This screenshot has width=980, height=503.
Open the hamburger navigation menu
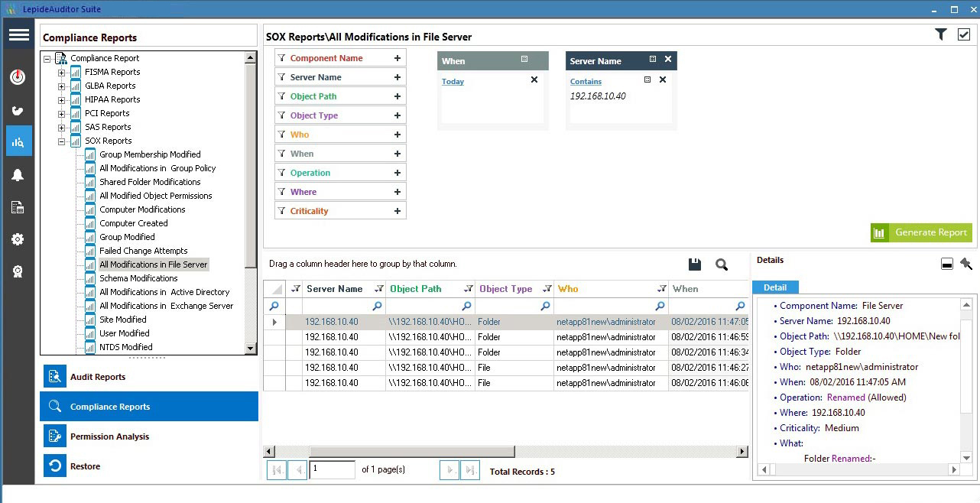click(18, 34)
